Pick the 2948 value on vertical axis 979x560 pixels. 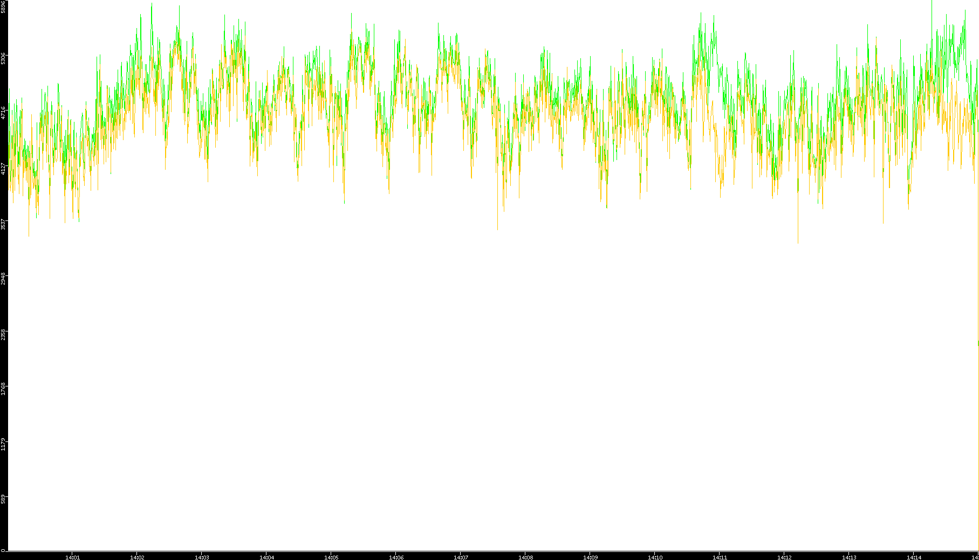[3, 279]
